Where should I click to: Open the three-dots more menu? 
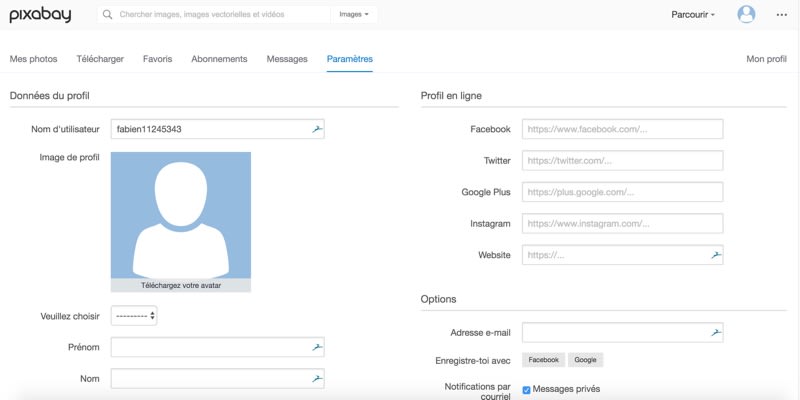(782, 15)
